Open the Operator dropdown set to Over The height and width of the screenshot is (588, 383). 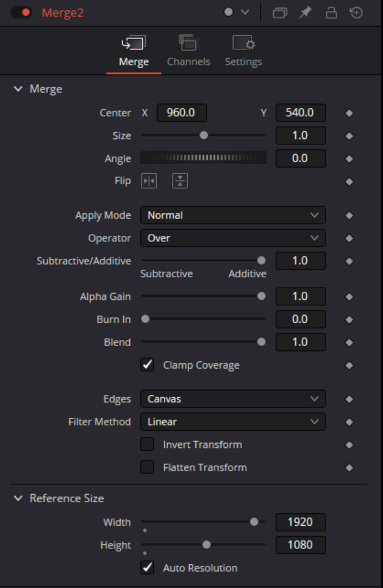232,238
